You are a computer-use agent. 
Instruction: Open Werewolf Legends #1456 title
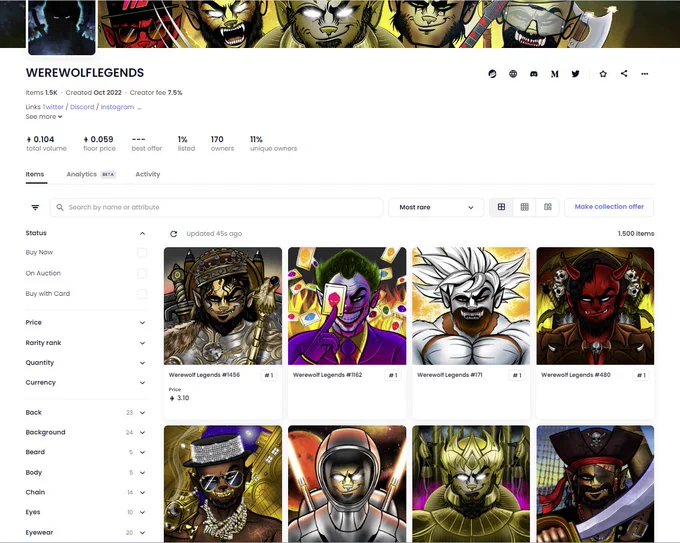click(204, 375)
